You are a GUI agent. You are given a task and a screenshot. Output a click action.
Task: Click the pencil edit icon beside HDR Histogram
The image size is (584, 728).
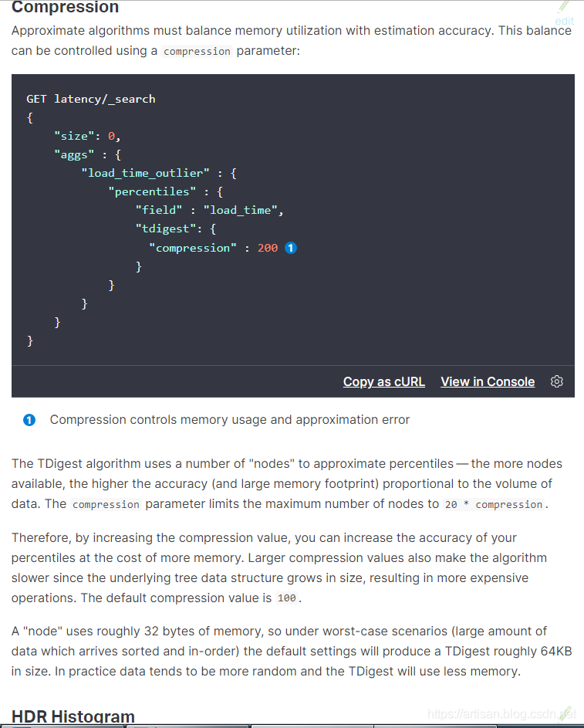[568, 713]
